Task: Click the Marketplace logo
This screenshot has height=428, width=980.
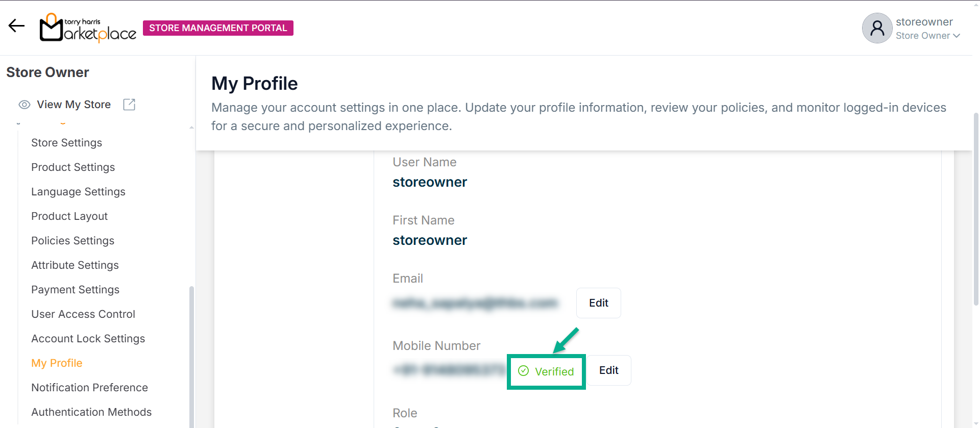Action: click(x=88, y=28)
